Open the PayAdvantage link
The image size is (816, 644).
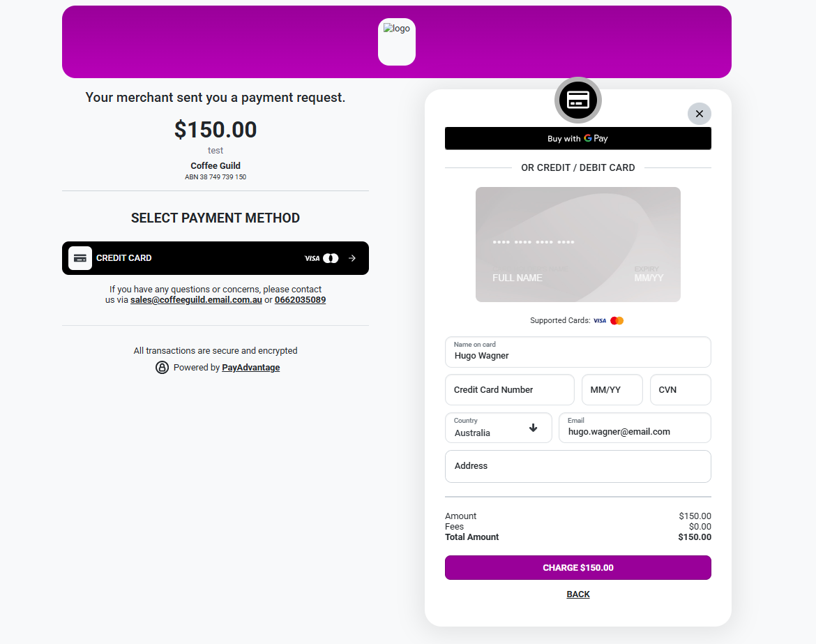pyautogui.click(x=250, y=368)
